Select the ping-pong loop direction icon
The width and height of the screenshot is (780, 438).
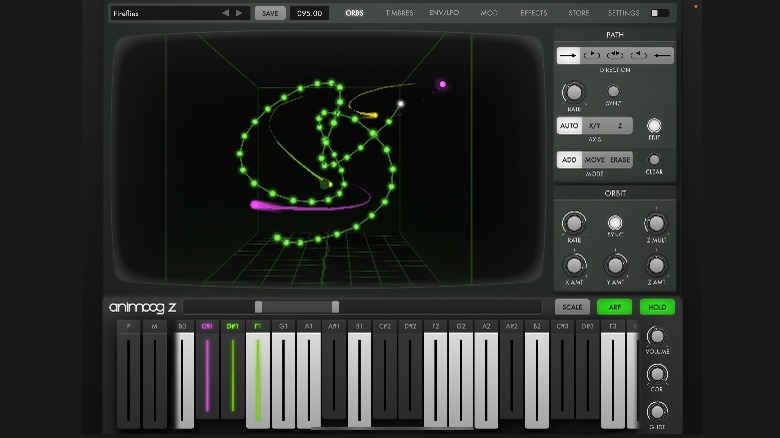point(615,55)
